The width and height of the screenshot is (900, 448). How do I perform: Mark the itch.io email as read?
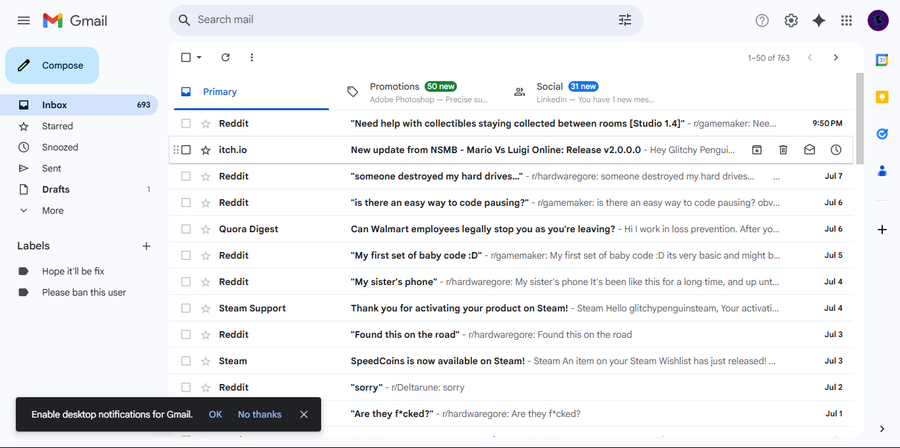point(809,150)
